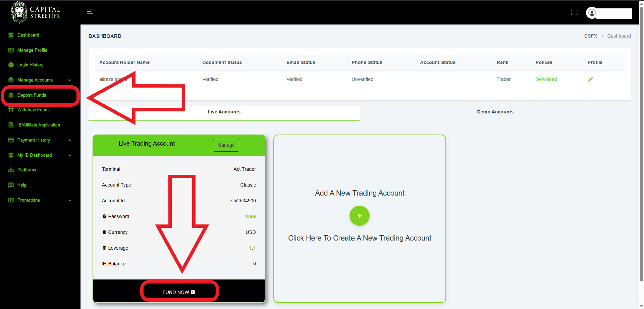Open Help from the sidebar
This screenshot has width=644, height=309.
pos(22,185)
